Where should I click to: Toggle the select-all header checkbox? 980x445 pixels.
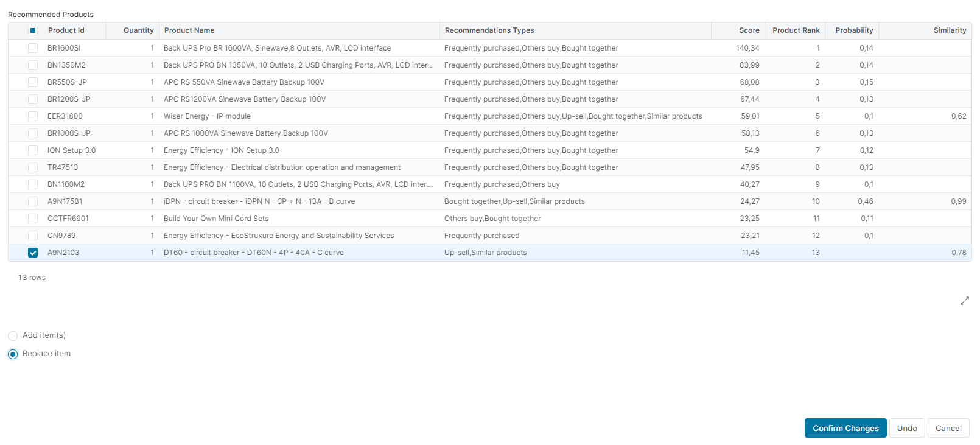[33, 30]
